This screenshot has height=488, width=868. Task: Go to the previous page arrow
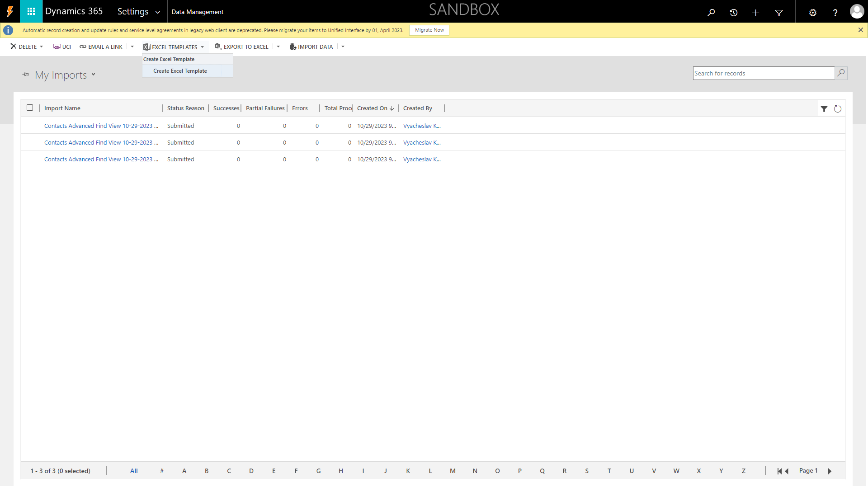pyautogui.click(x=787, y=471)
